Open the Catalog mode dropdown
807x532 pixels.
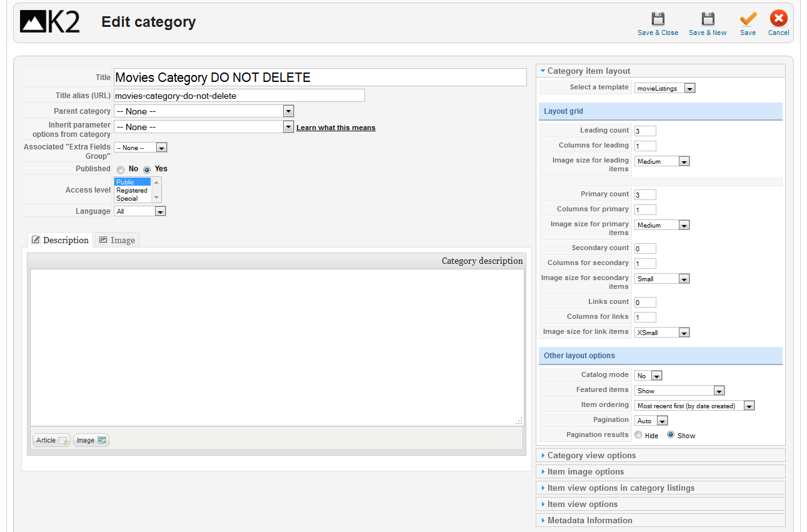pos(648,376)
